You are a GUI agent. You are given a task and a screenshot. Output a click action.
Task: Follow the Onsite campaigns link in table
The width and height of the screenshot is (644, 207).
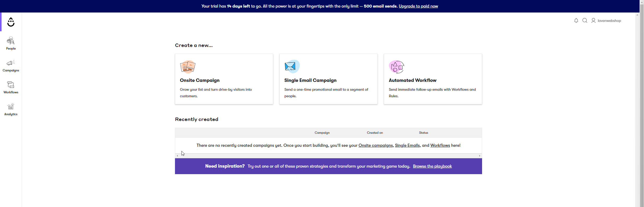point(375,145)
